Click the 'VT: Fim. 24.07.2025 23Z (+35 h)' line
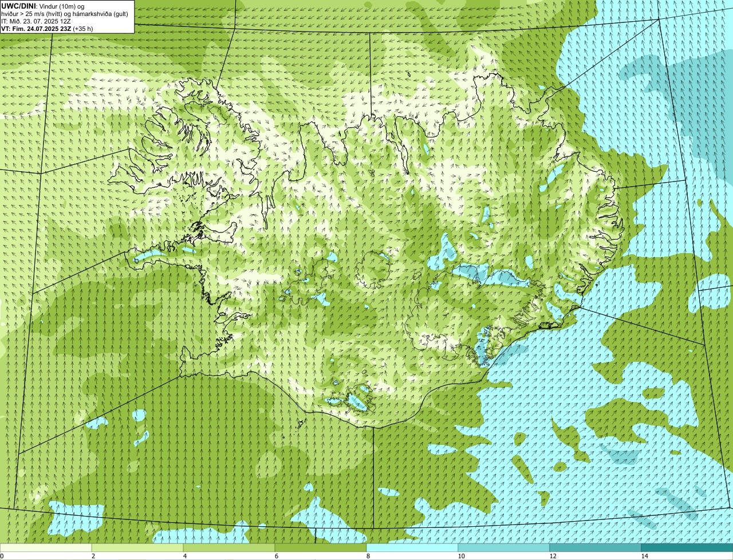Image resolution: width=733 pixels, height=560 pixels. click(47, 28)
